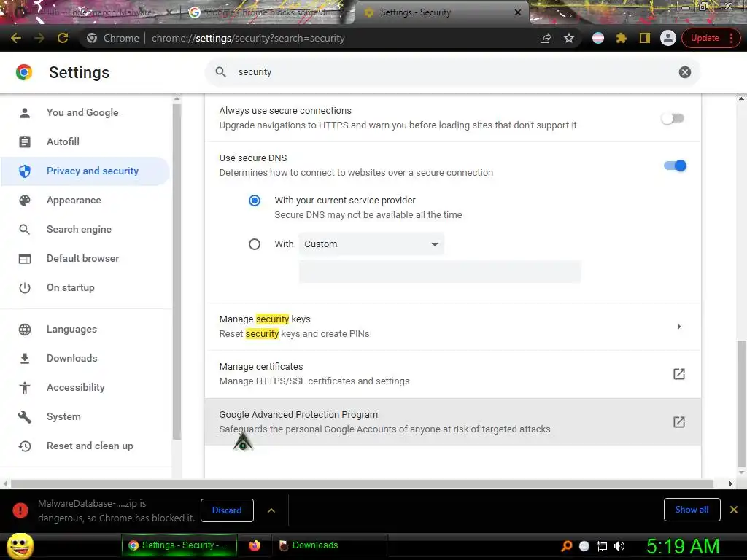
Task: Select With your current service provider radio
Action: tap(255, 201)
